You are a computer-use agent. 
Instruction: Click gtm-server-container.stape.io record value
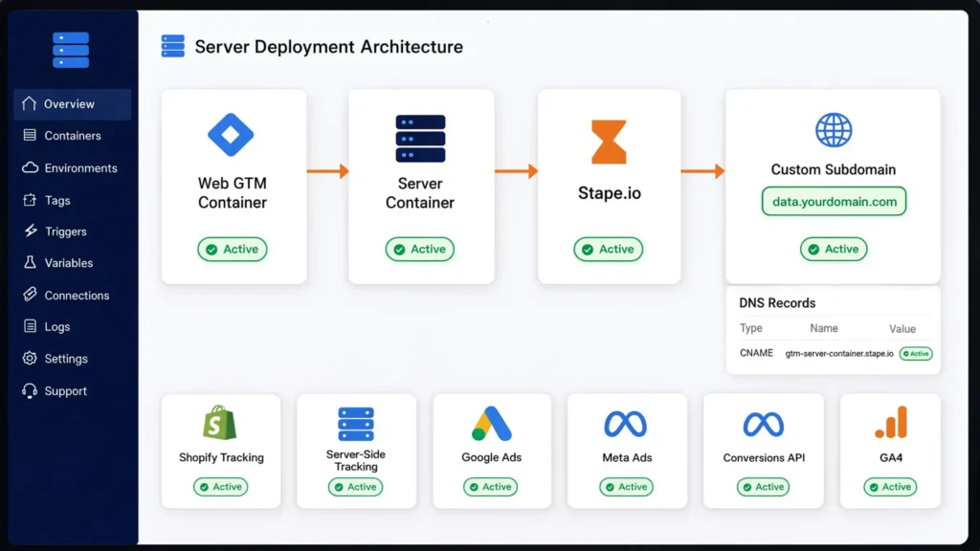tap(839, 354)
